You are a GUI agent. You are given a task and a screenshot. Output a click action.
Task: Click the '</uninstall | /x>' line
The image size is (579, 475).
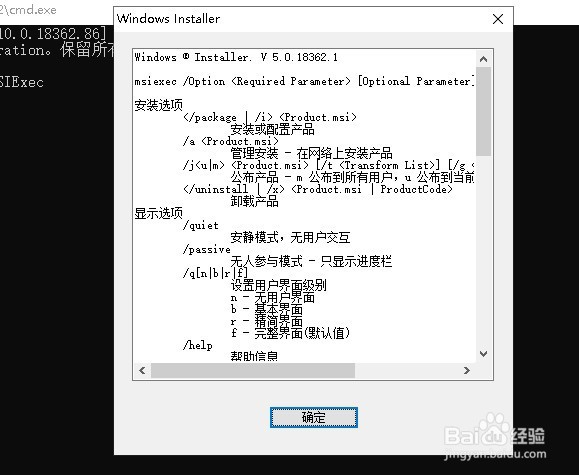[318, 189]
